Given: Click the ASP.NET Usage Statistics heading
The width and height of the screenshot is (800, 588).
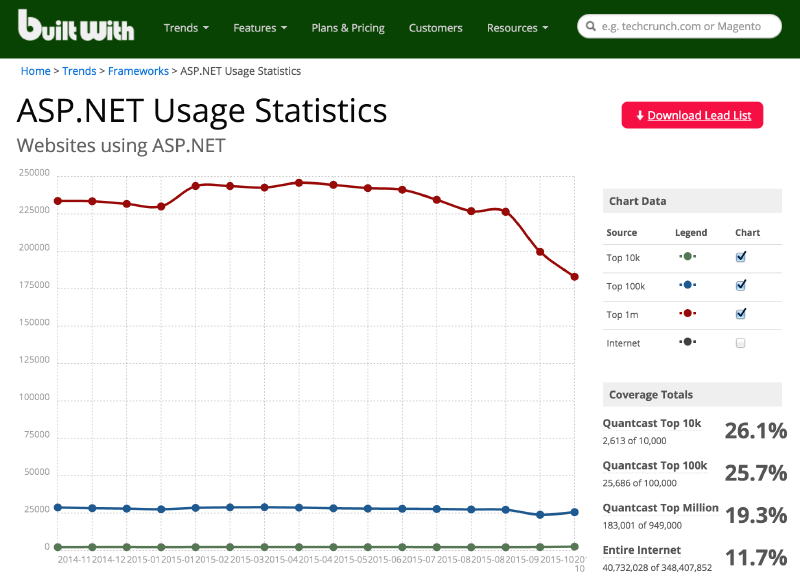Looking at the screenshot, I should point(202,111).
